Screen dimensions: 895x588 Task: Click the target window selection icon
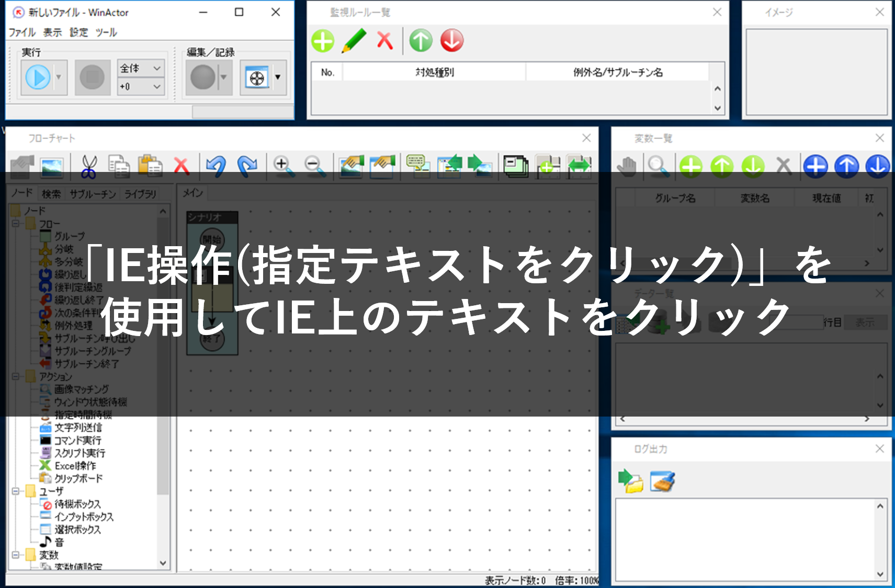tap(257, 77)
